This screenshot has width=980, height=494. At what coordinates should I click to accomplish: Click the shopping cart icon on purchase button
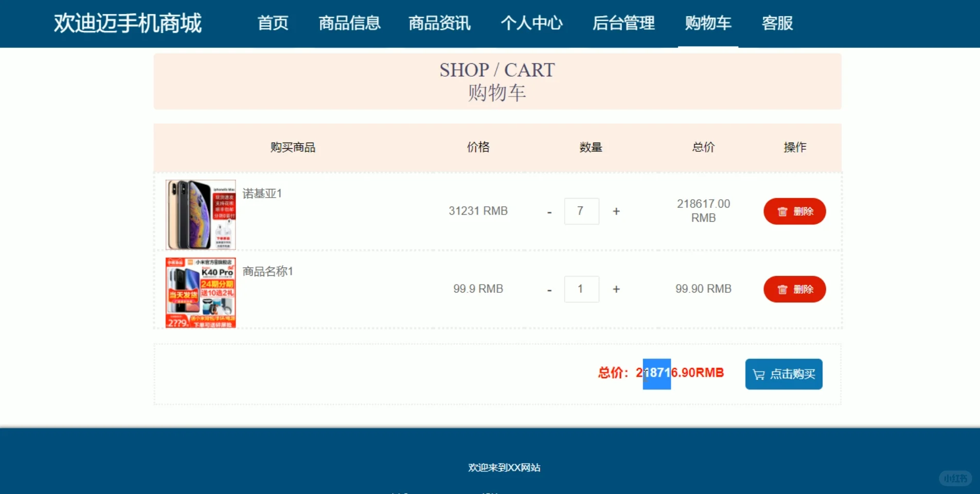pos(758,374)
